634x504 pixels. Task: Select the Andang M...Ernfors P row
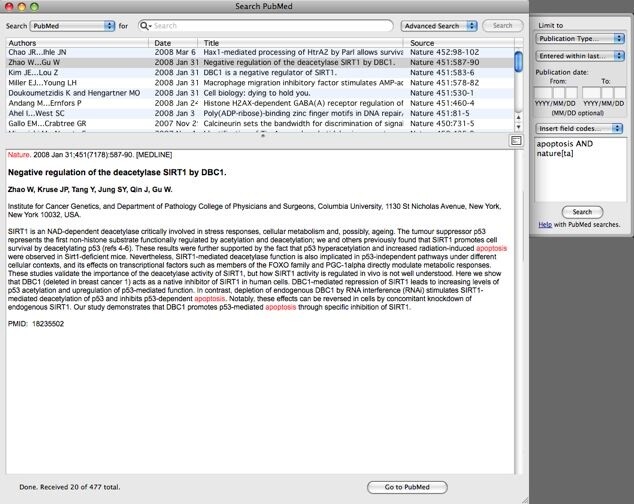tap(260, 103)
